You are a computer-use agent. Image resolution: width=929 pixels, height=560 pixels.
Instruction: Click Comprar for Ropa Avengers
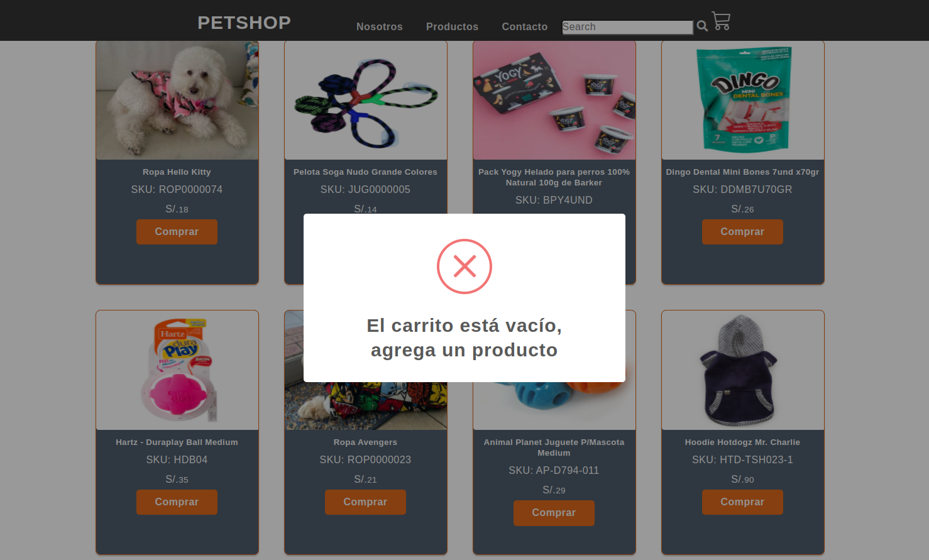point(365,502)
